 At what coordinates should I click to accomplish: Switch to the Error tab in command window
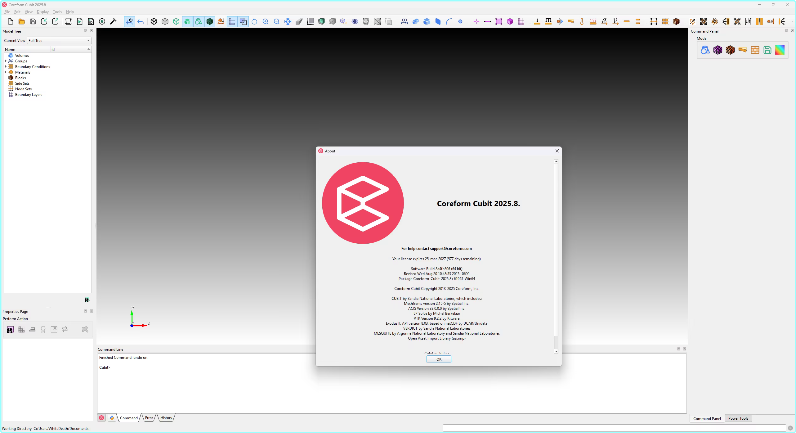coord(148,418)
